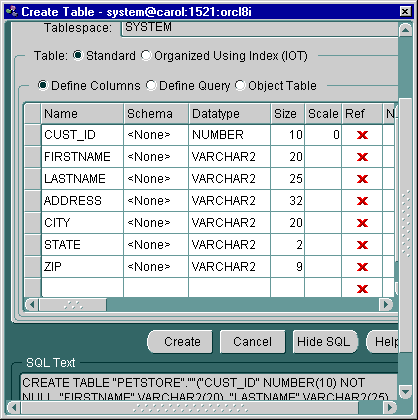Click the Tablespace SYSTEM field
This screenshot has width=418, height=420.
[260, 28]
